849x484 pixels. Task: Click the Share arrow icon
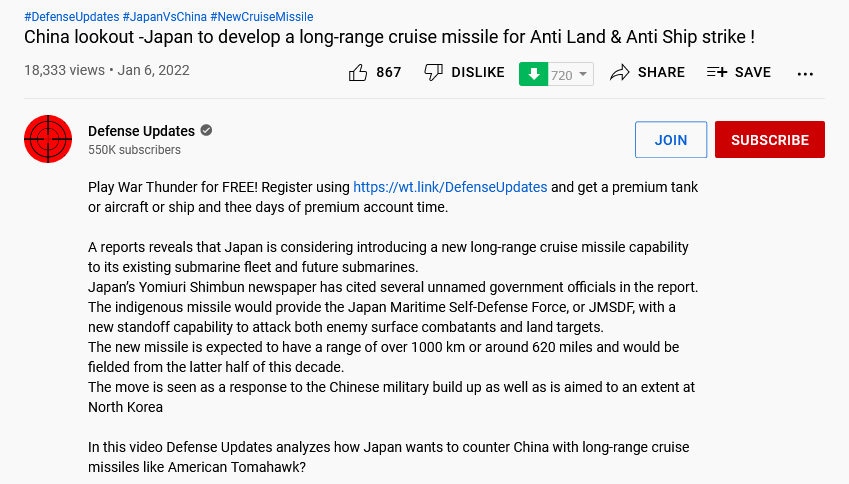click(620, 72)
